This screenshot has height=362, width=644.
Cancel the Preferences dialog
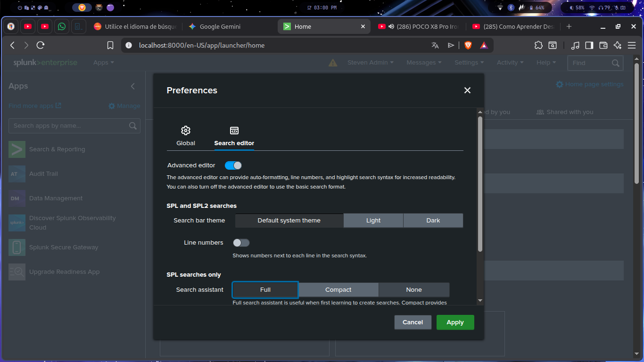[x=413, y=322]
